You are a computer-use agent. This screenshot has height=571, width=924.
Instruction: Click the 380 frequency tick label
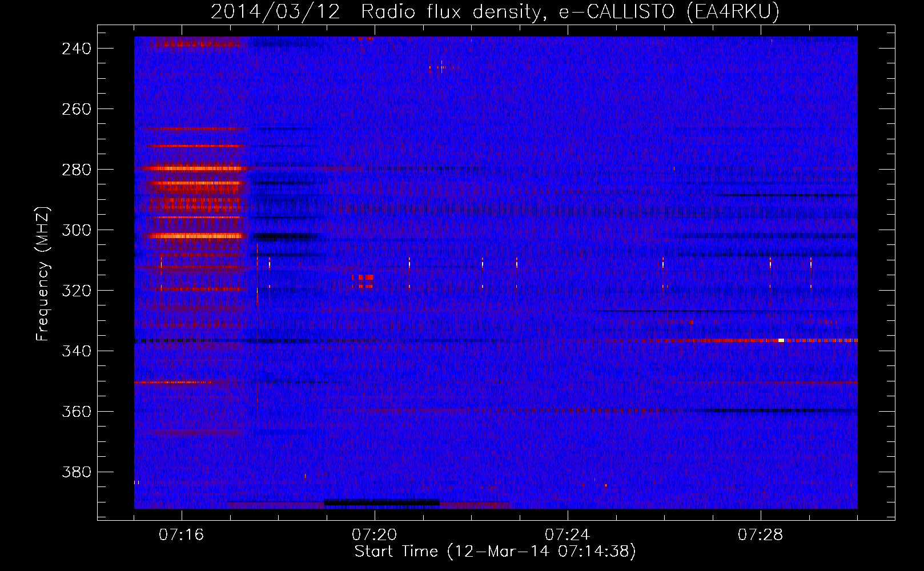77,472
